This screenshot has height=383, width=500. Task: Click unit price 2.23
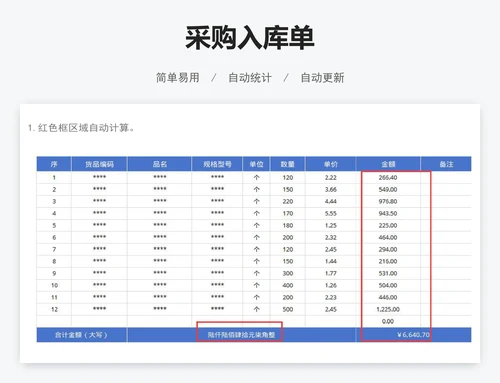(x=331, y=297)
